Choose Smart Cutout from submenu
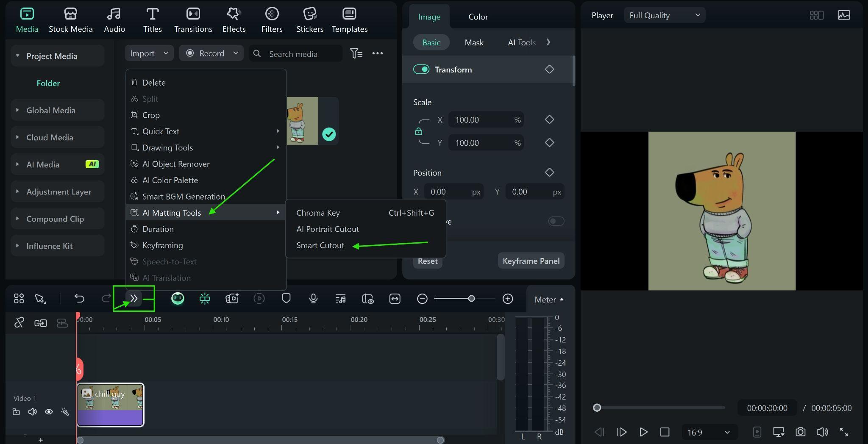 coord(320,245)
